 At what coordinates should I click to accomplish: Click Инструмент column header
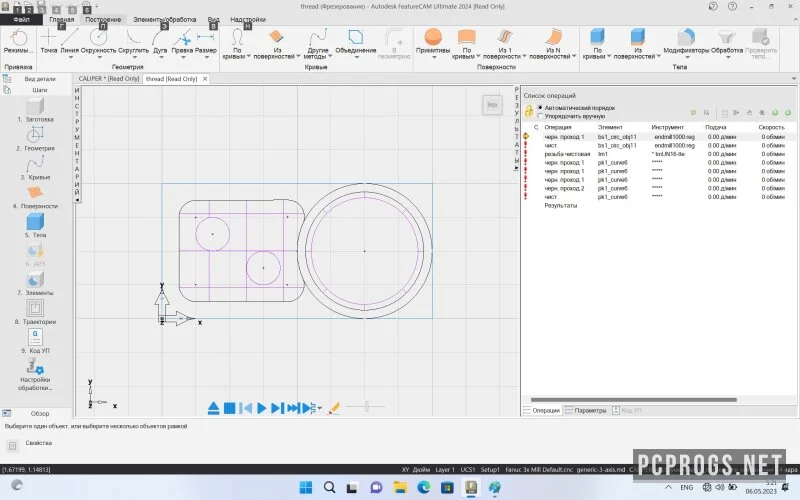click(667, 127)
